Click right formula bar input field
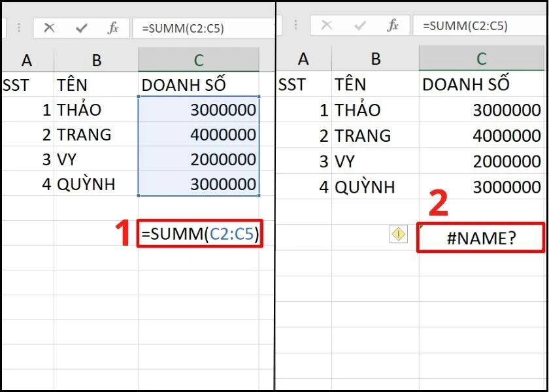This screenshot has width=549, height=392. 480,25
